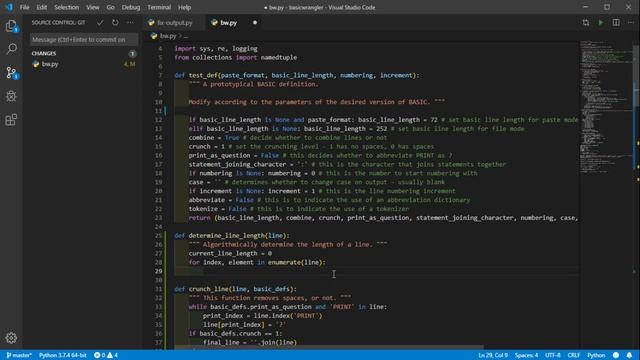Screen dimensions: 640x360
Task: Open the View menu
Action: tap(93, 7)
